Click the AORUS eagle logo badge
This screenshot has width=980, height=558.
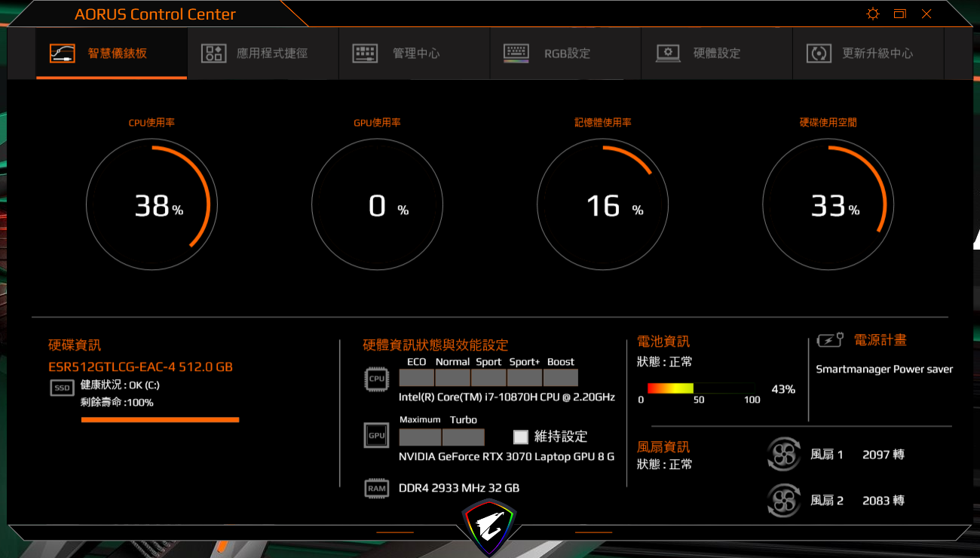[490, 526]
